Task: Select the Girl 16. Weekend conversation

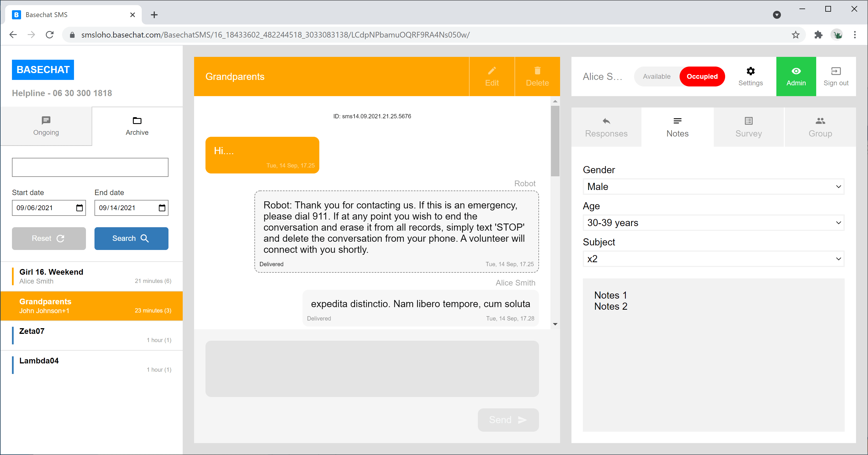Action: pos(91,276)
